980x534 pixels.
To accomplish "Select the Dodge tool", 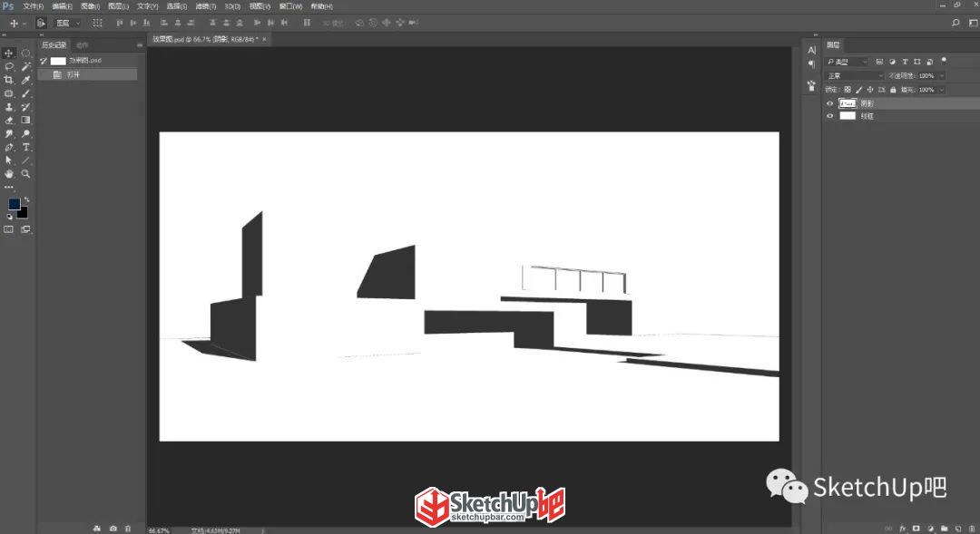I will click(25, 133).
